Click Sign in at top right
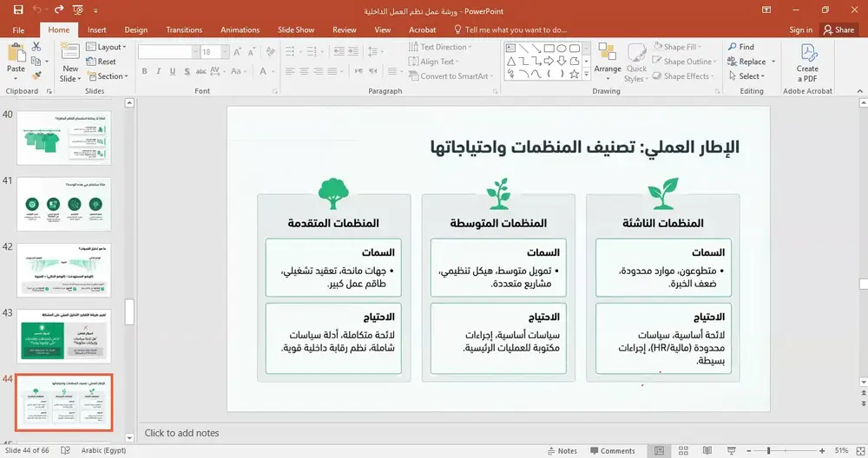This screenshot has width=868, height=458. (800, 29)
